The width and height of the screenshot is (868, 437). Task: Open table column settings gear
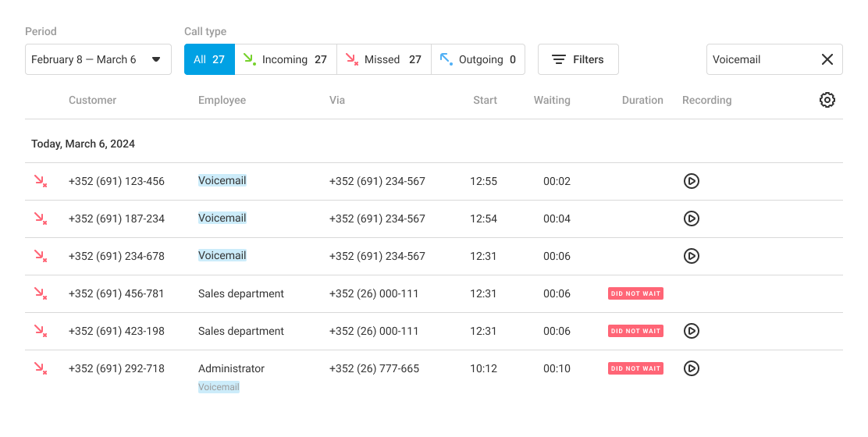tap(827, 100)
